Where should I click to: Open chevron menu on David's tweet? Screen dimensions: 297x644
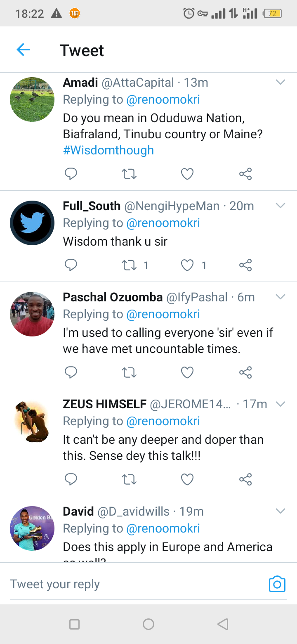[x=280, y=511]
